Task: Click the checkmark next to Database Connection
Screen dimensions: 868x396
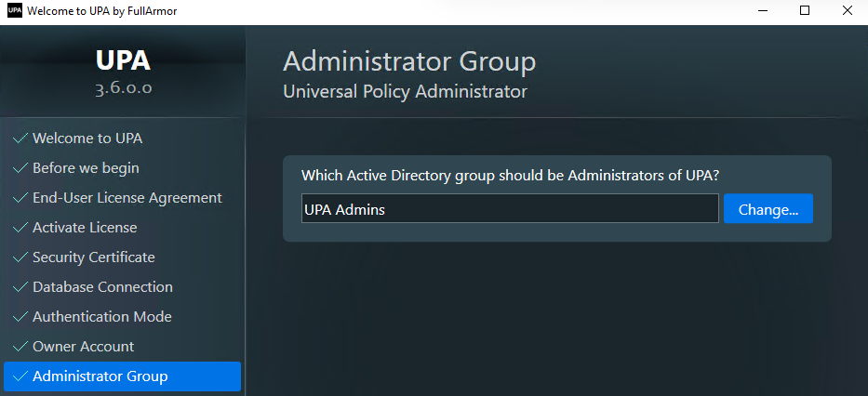Action: (19, 287)
